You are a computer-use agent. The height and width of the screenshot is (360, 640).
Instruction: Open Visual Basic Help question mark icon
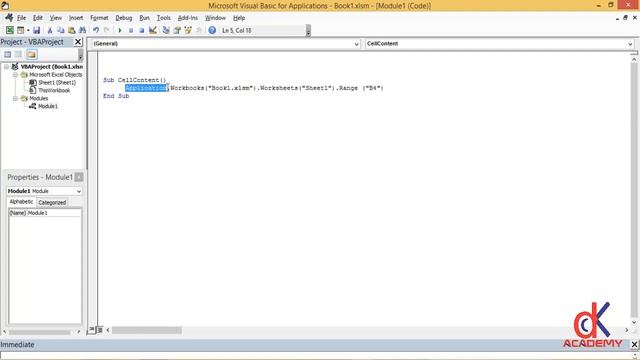pos(212,30)
